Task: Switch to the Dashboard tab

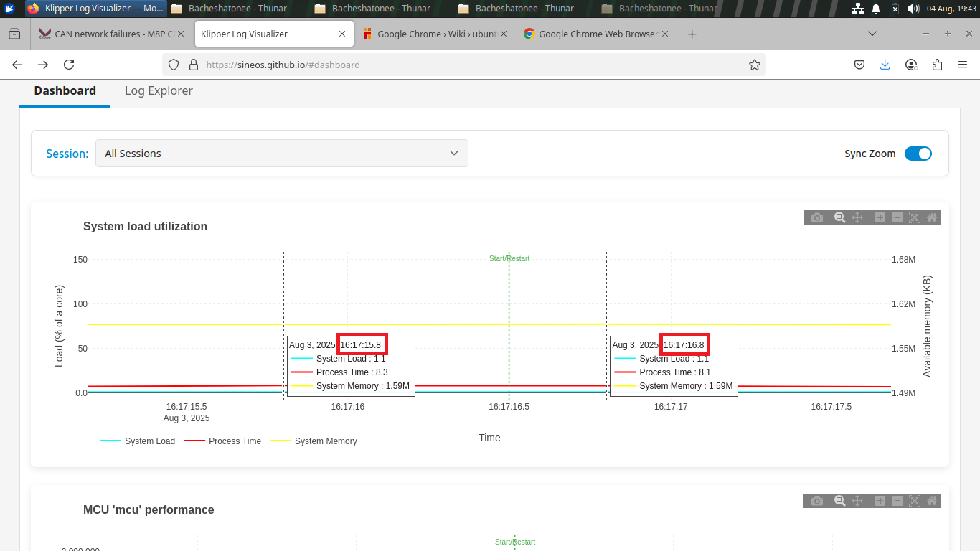Action: [65, 90]
